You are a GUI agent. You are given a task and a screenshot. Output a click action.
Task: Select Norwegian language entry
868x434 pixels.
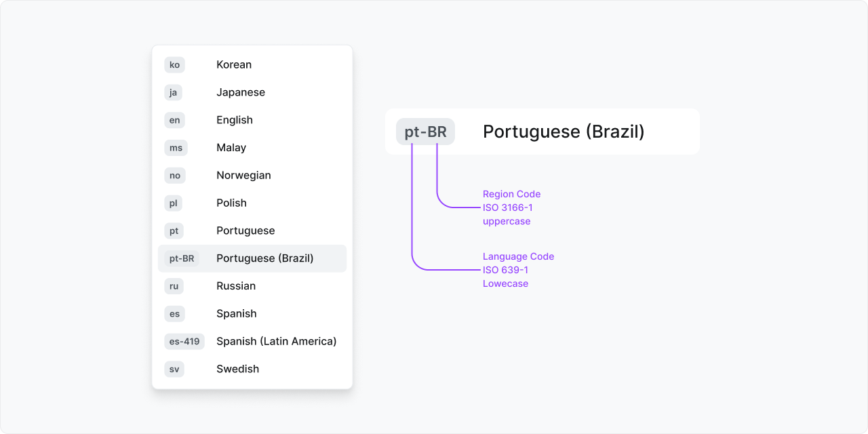pyautogui.click(x=252, y=175)
